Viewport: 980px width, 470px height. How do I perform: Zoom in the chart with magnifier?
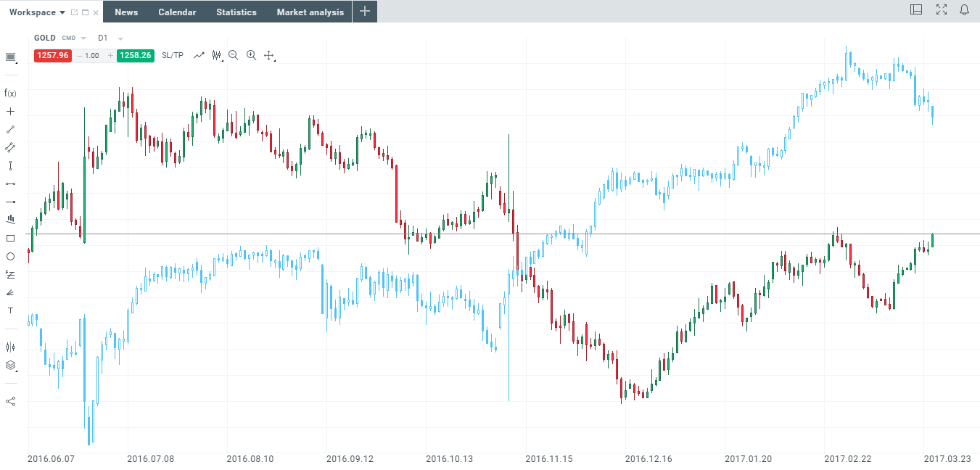(x=251, y=55)
